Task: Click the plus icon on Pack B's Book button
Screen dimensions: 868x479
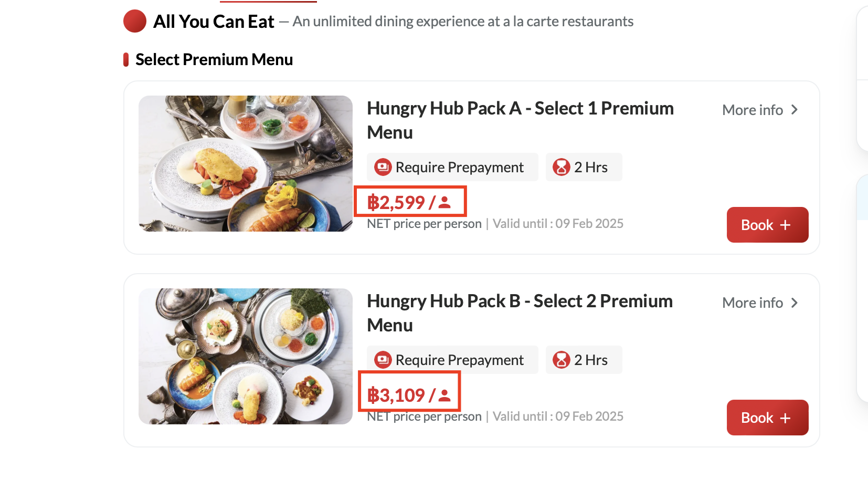Action: 785,418
